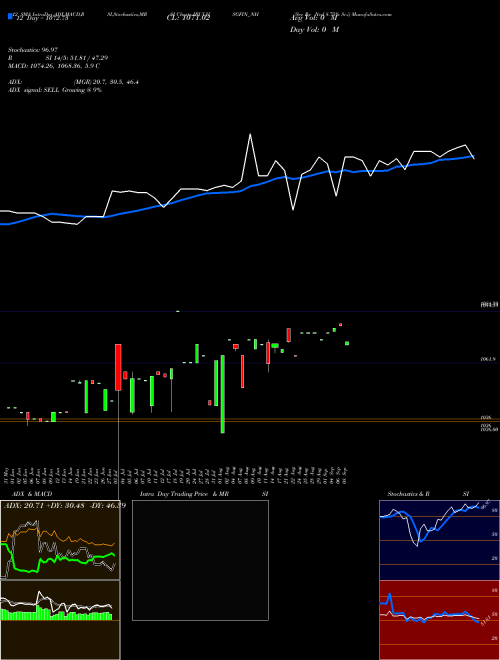Image resolution: width=500 pixels, height=660 pixels.
Task: Click the 1063.9 price level label
Action: tap(488, 359)
